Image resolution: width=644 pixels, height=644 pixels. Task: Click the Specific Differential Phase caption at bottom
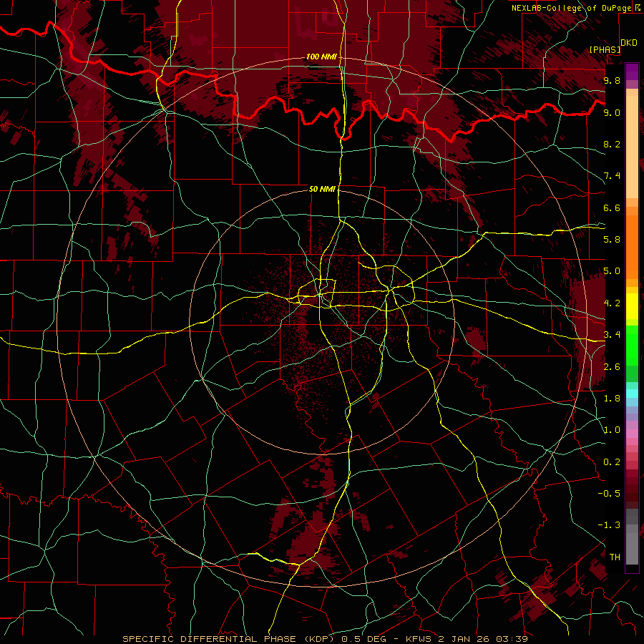(x=325, y=639)
